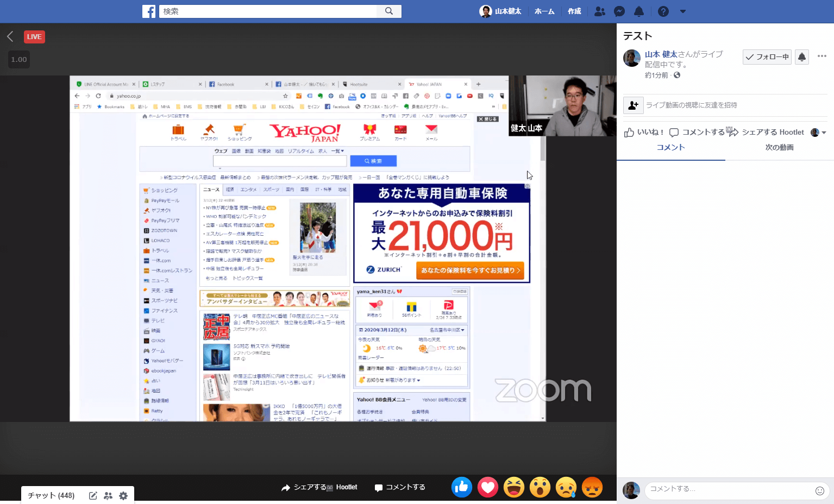Click いいね! like button in sidebar
The width and height of the screenshot is (834, 504).
coord(644,133)
